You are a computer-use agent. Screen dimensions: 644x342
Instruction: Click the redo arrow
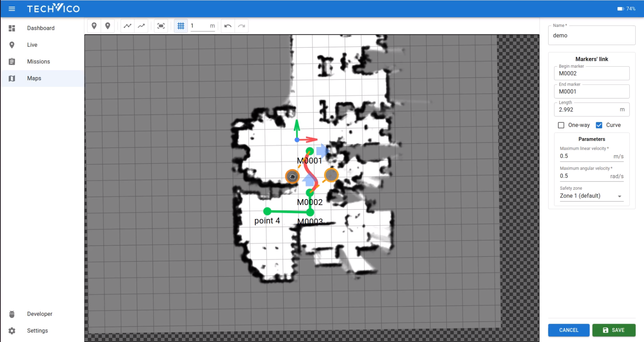(x=242, y=26)
